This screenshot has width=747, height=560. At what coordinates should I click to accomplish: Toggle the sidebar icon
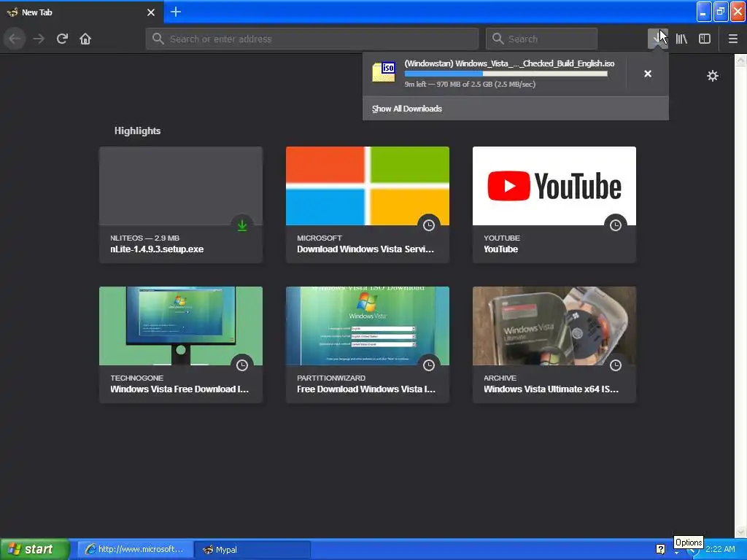(705, 39)
